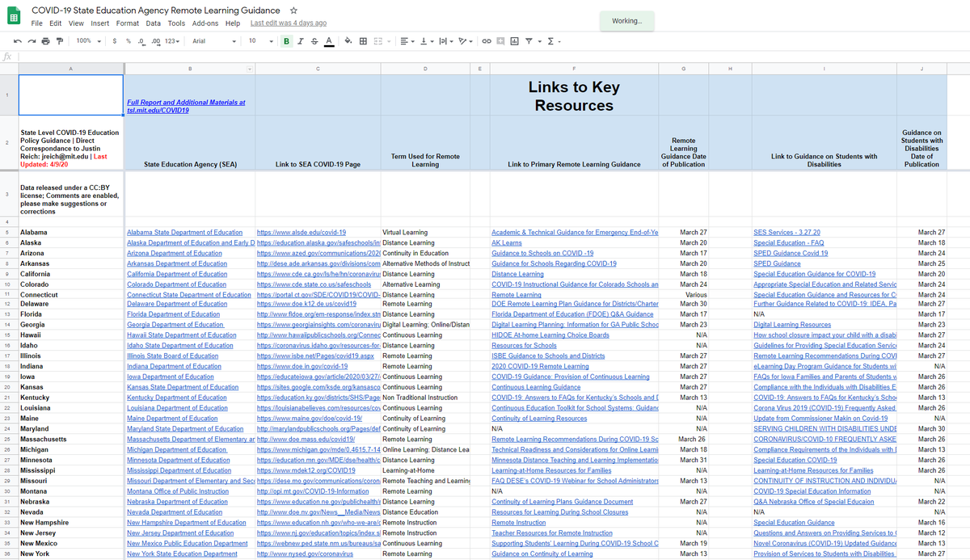Open the Insert menu
The width and height of the screenshot is (970, 560).
pos(100,23)
